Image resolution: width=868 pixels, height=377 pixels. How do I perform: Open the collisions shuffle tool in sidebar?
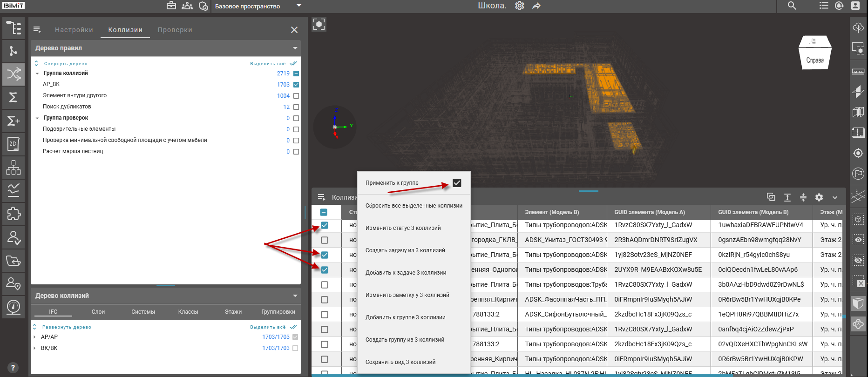pyautogui.click(x=14, y=74)
